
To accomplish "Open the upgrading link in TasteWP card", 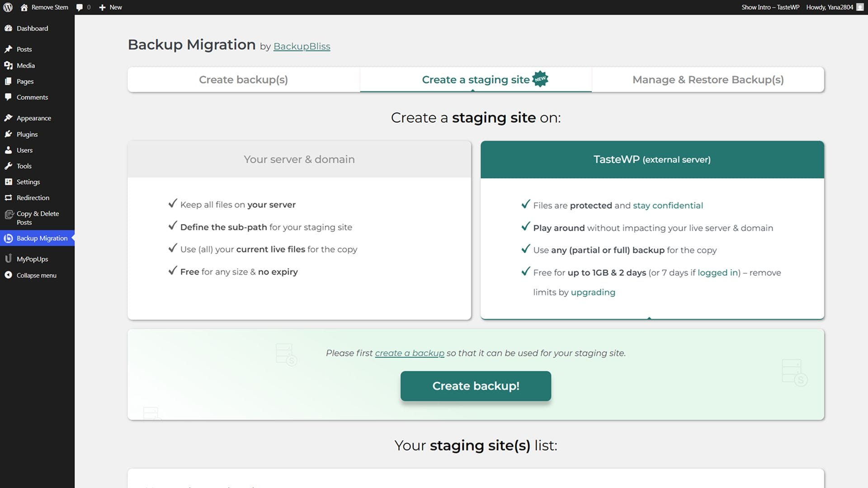I will point(593,292).
